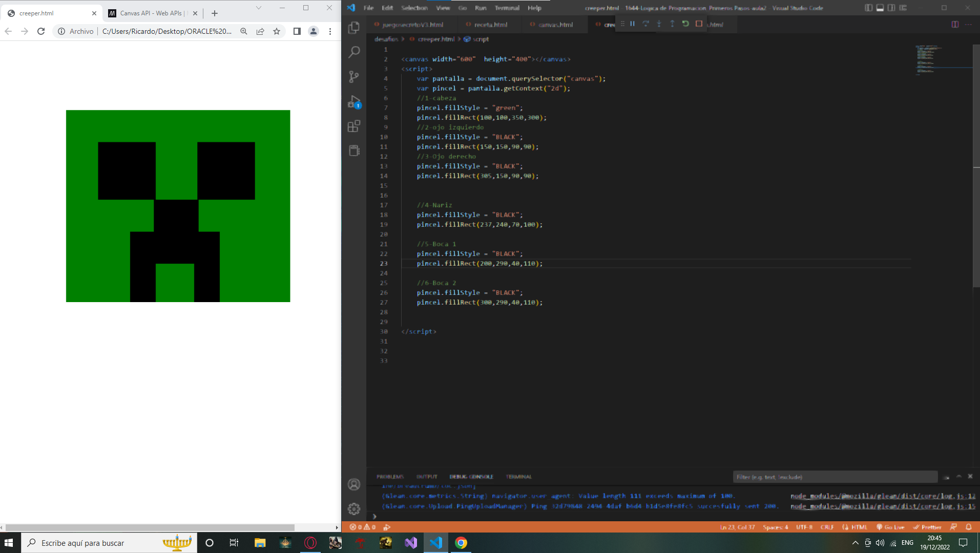Open File menu in VS Code
Viewport: 980px width, 553px height.
point(368,8)
